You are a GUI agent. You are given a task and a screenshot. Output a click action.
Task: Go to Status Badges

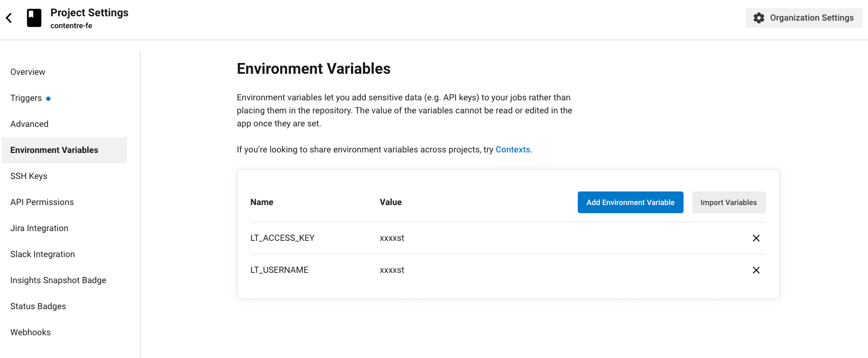[38, 306]
